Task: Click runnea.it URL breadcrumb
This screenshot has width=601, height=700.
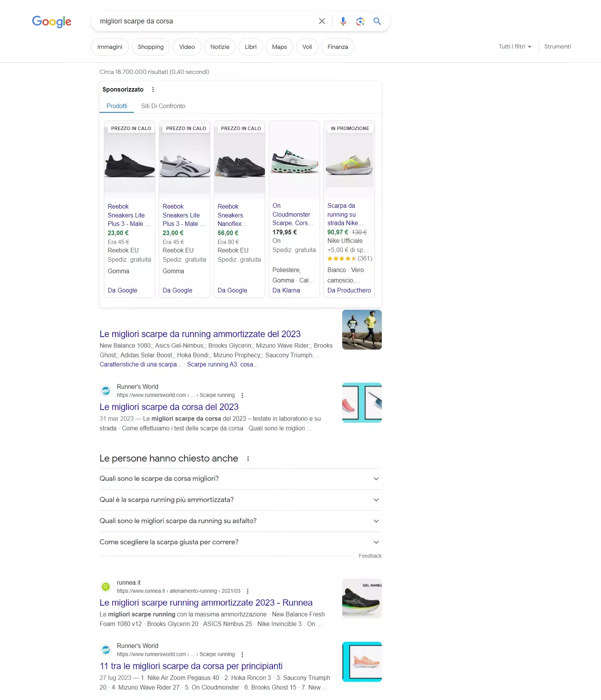Action: click(x=178, y=591)
